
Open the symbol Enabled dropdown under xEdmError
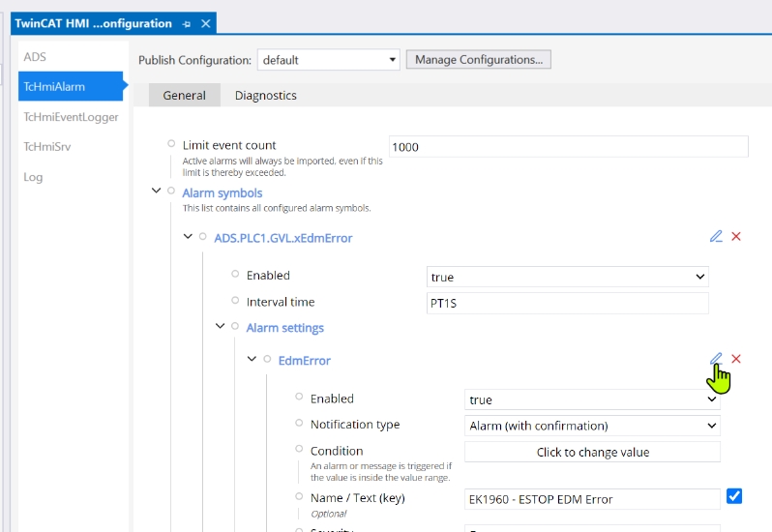click(568, 277)
